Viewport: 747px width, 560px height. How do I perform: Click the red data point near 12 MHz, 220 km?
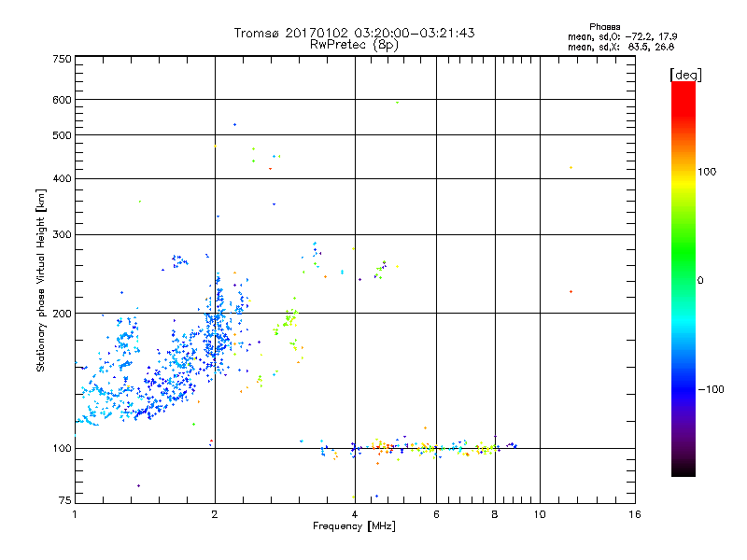point(571,291)
